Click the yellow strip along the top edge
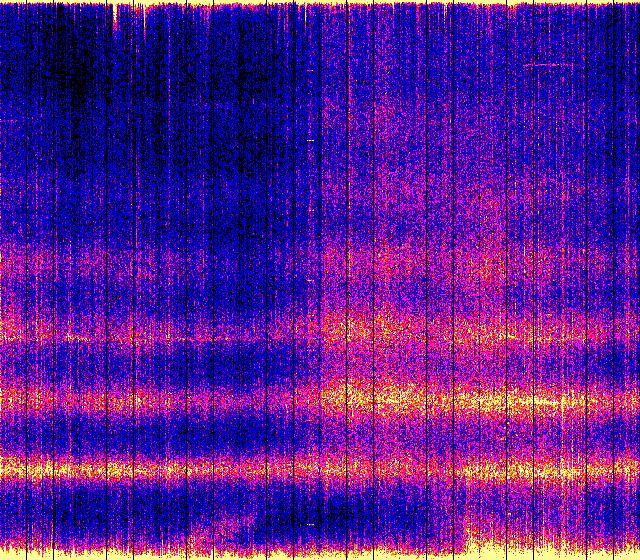 pos(320,3)
